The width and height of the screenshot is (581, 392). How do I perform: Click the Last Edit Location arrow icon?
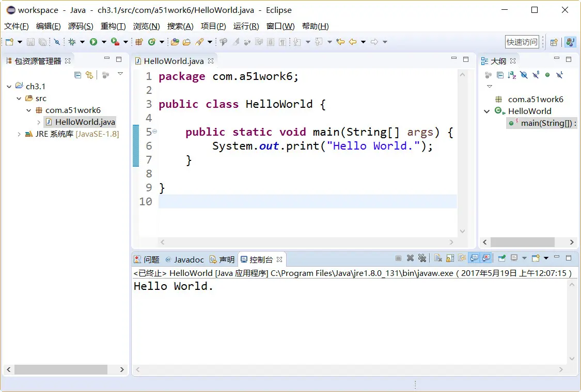(x=340, y=42)
